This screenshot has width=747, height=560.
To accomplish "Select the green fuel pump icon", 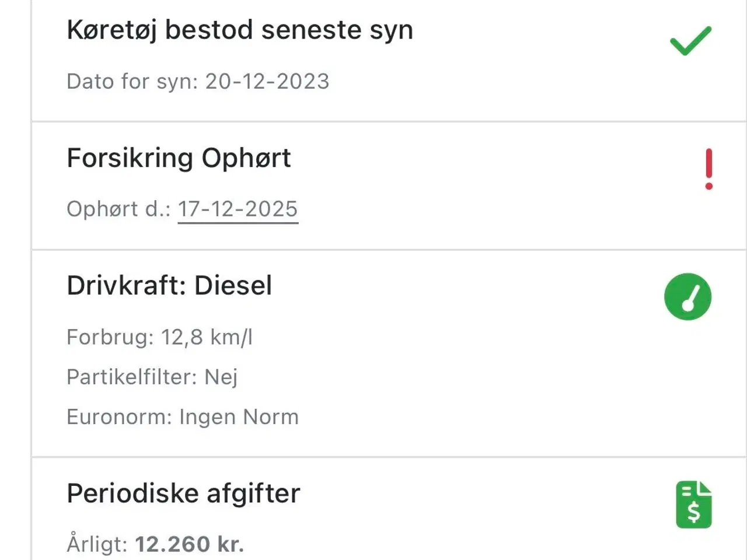I will click(687, 297).
